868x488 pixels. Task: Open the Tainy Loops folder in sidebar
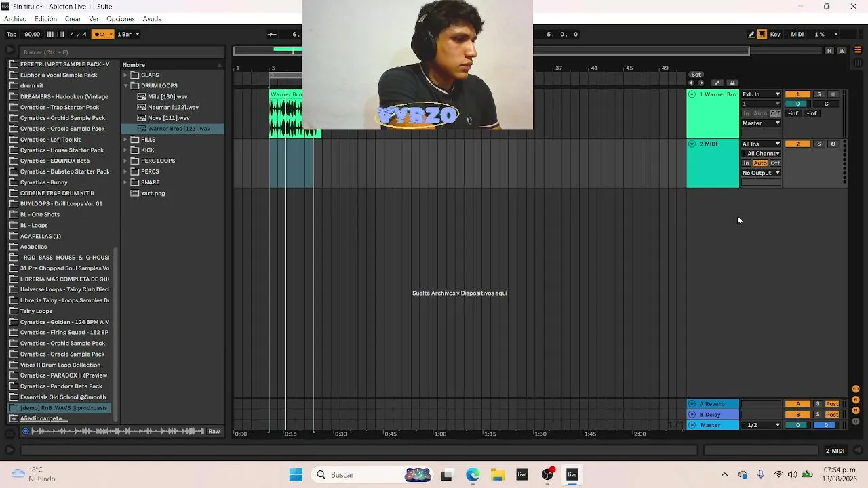(x=36, y=311)
